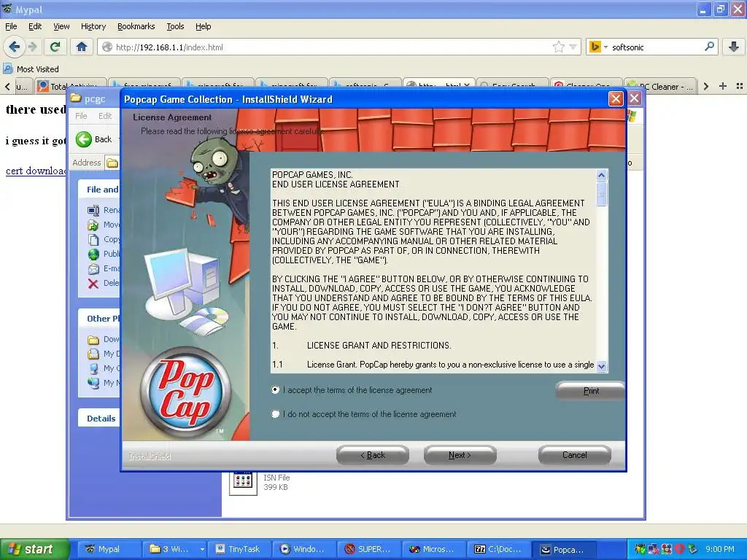The width and height of the screenshot is (747, 560).
Task: Cancel the InstallShield wizard
Action: tap(575, 455)
